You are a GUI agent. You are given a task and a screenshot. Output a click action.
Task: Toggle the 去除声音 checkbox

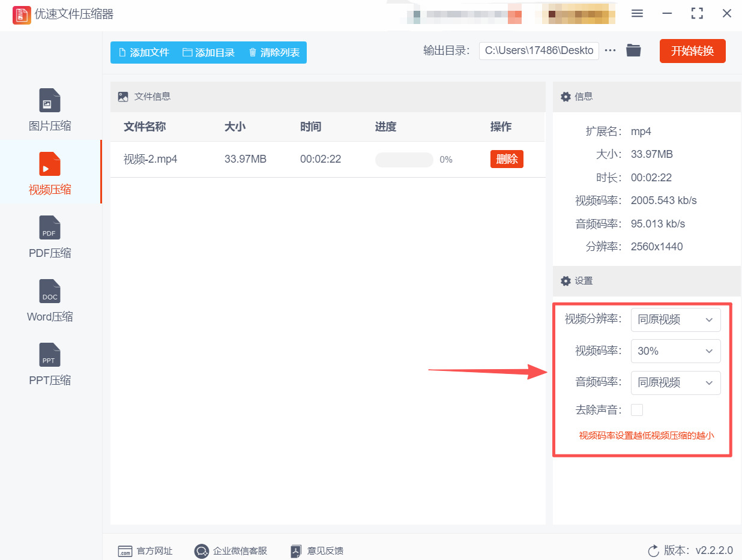coord(637,410)
